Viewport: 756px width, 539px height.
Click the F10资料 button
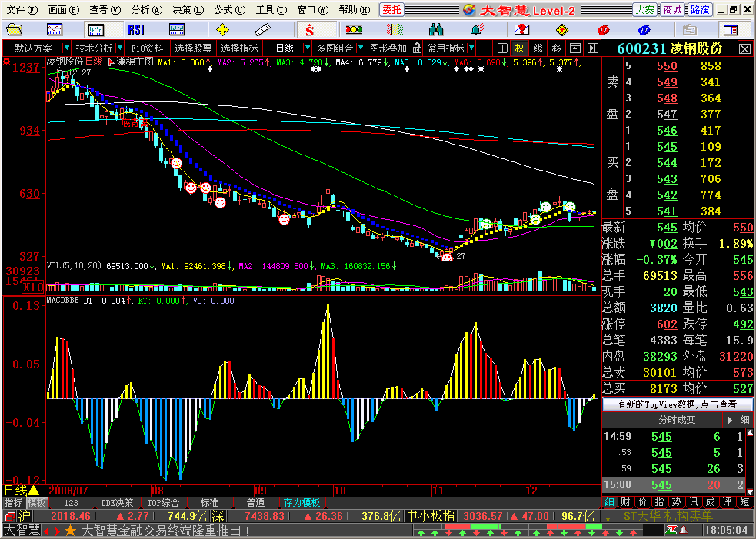pos(147,48)
